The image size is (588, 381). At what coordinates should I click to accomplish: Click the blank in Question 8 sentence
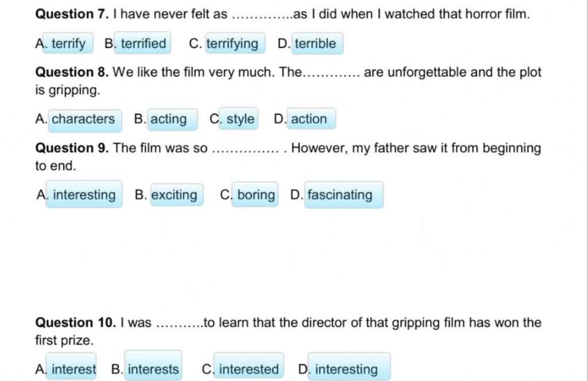(x=331, y=74)
